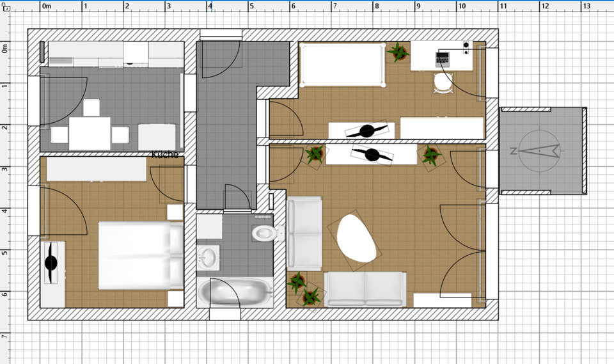Select the TV in the bedroom
The height and width of the screenshot is (364, 614).
pyautogui.click(x=51, y=264)
